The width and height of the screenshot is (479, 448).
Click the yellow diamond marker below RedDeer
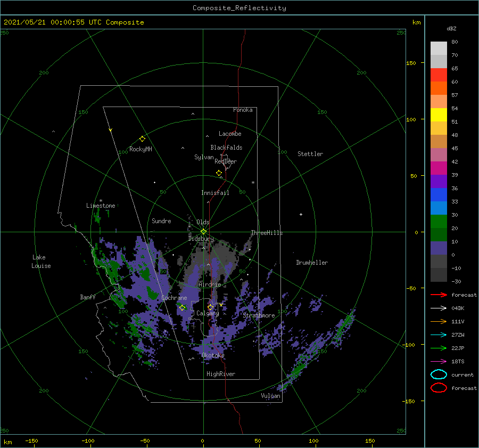(x=219, y=173)
